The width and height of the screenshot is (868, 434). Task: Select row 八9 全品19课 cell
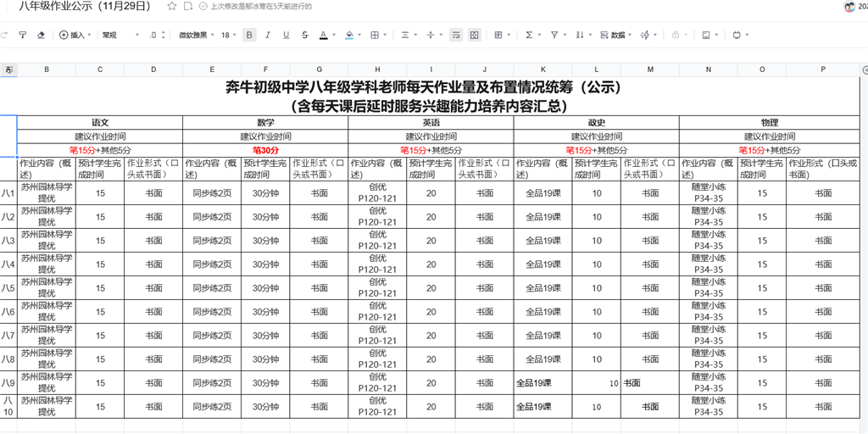[x=542, y=383]
